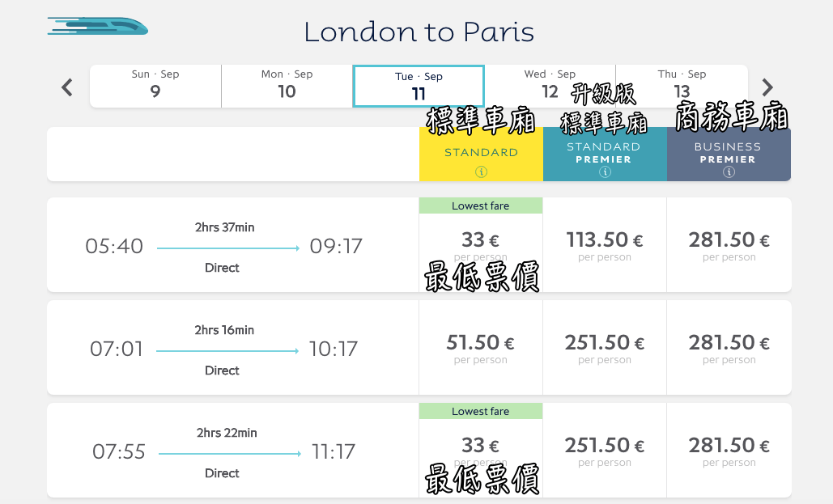Advance to later dates with right arrow
Screen dimensions: 833x504
(767, 87)
